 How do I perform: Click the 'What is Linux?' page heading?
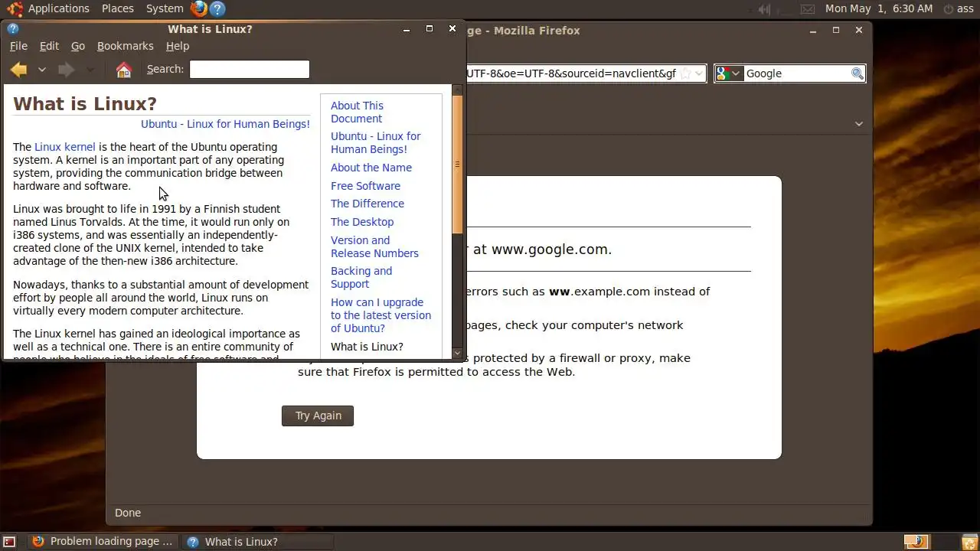tap(85, 104)
